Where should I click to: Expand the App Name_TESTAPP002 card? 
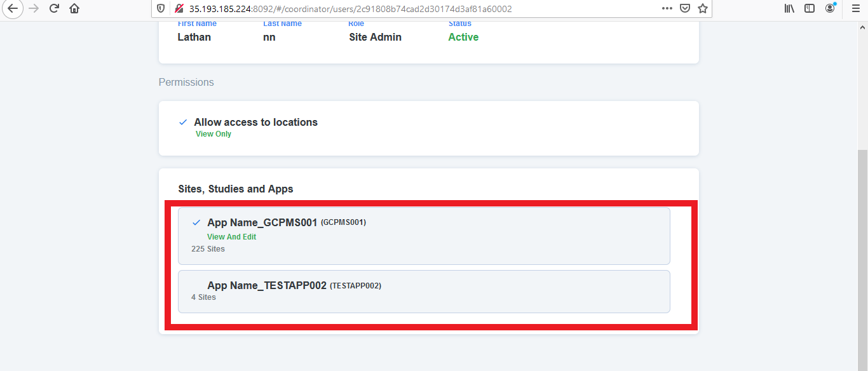tap(424, 292)
